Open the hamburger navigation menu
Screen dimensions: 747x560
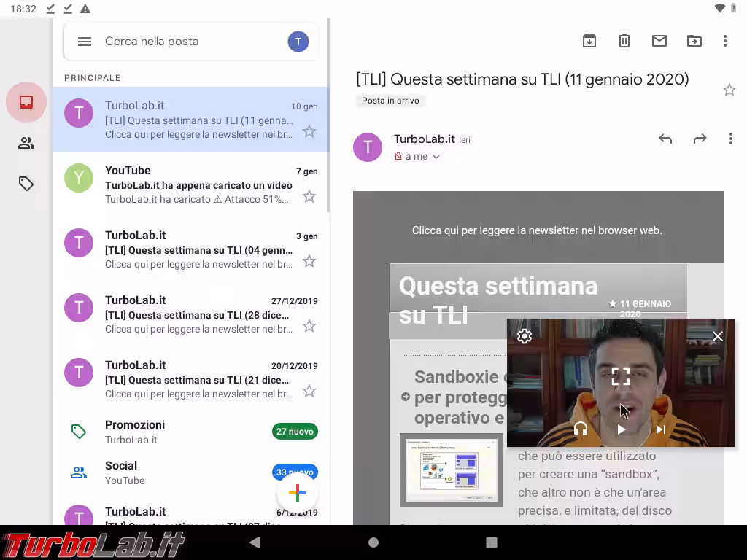point(85,42)
